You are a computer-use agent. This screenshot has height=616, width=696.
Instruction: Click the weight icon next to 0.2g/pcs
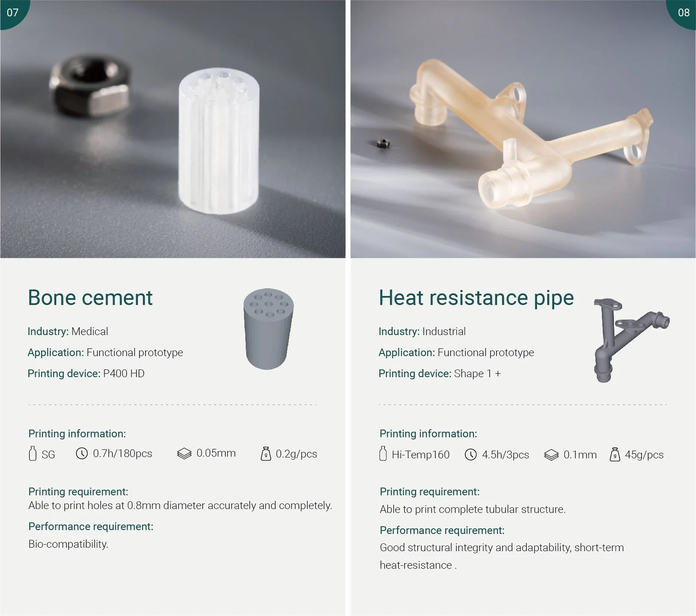266,454
